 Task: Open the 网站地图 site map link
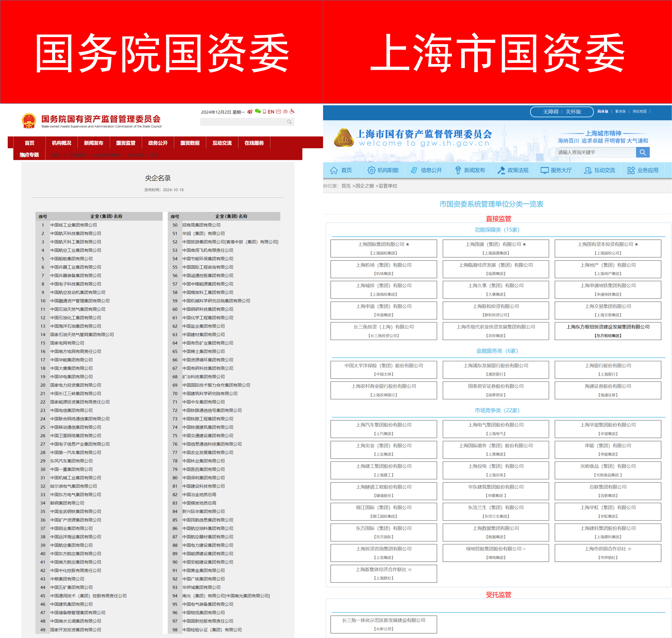tap(639, 111)
